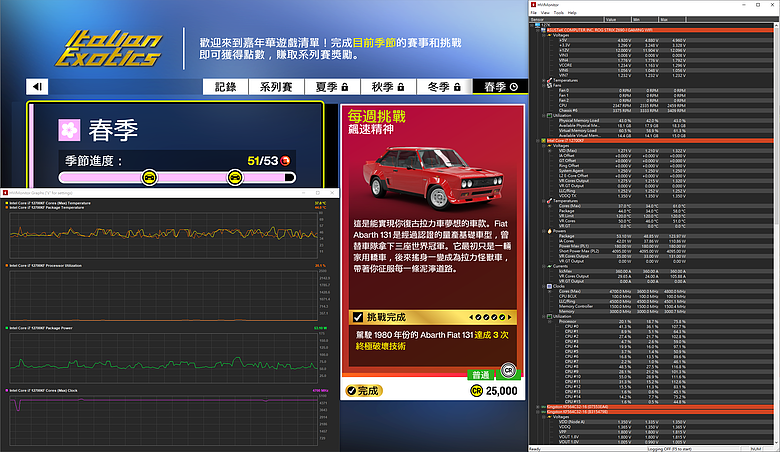Collapse the ASUSTeK COMPUTER motherboard node
Viewport: 780px width, 452px height.
click(x=538, y=30)
